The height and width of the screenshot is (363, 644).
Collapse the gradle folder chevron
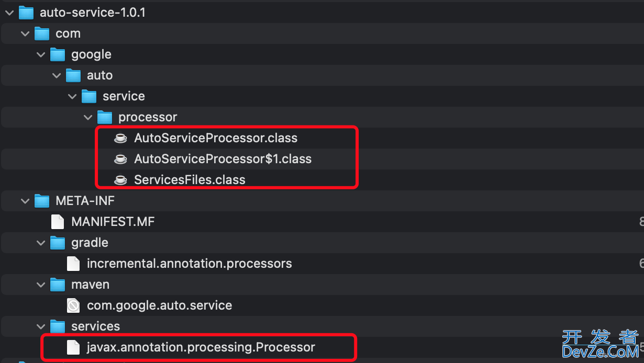pos(40,243)
